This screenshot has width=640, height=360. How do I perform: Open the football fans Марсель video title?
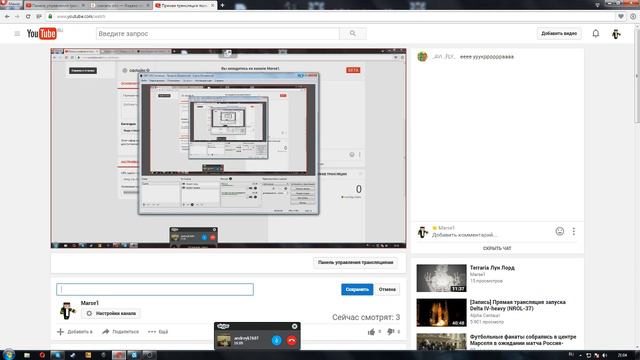[x=523, y=340]
